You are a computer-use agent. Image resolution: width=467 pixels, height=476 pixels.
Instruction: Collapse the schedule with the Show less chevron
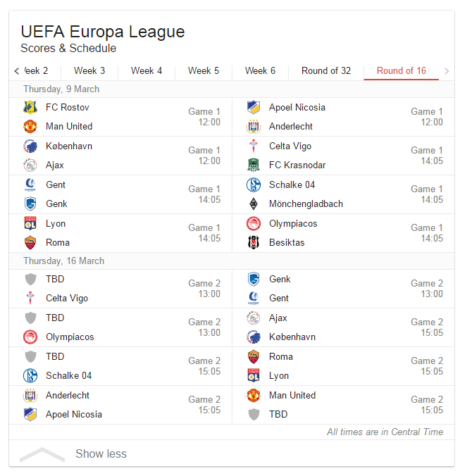coord(42,454)
